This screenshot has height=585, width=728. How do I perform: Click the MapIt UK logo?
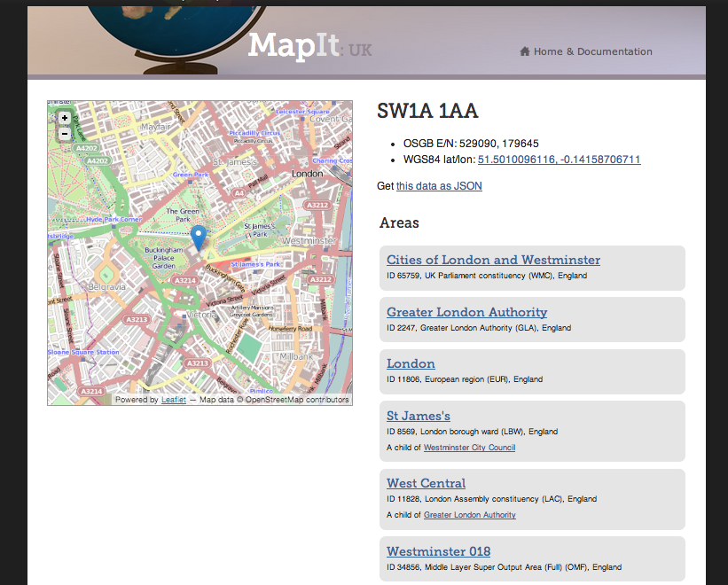[310, 46]
